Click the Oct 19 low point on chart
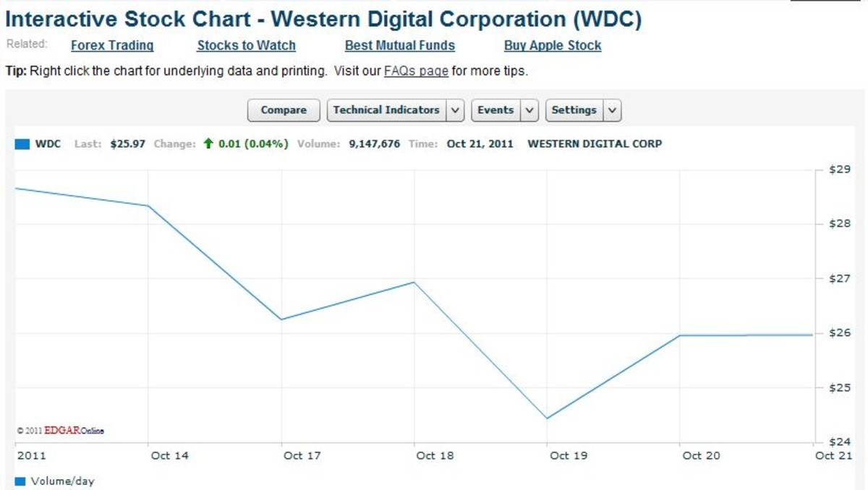Viewport: 868px width, 490px height. (x=547, y=418)
